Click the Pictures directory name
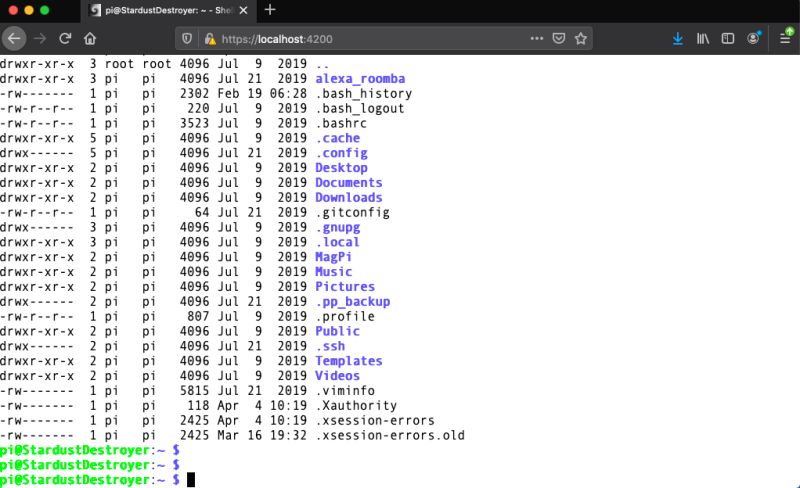The image size is (800, 488). (345, 286)
